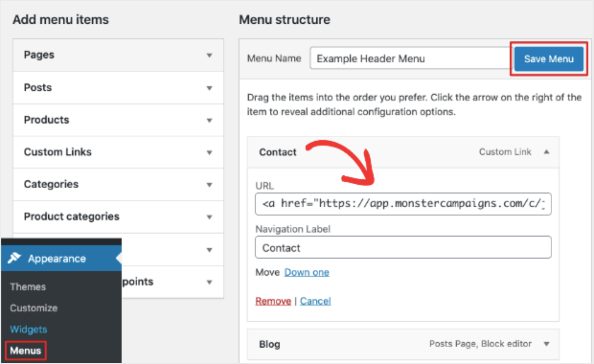Expand the Custom Links section arrow
This screenshot has width=594, height=364.
click(209, 153)
